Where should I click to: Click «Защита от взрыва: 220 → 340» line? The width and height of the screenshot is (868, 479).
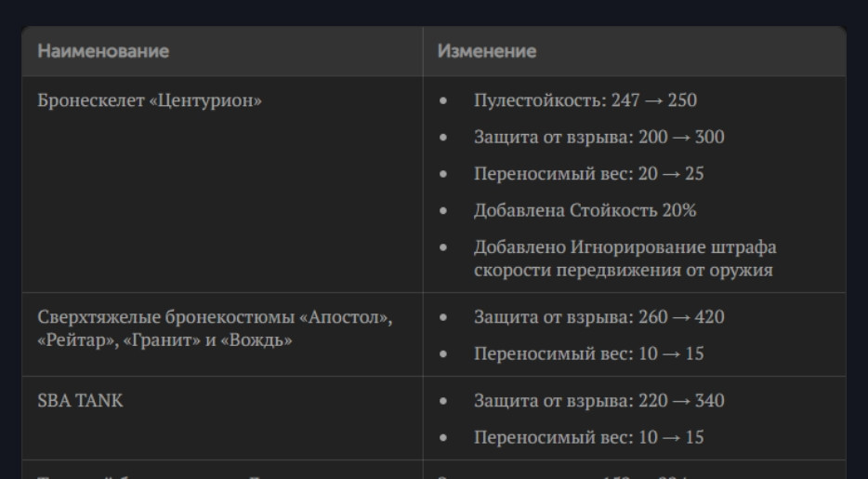pos(599,400)
